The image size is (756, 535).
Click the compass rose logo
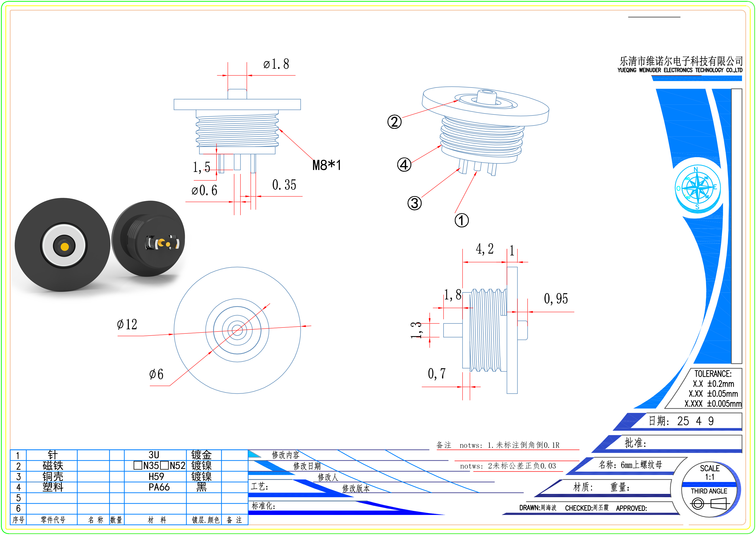(697, 188)
